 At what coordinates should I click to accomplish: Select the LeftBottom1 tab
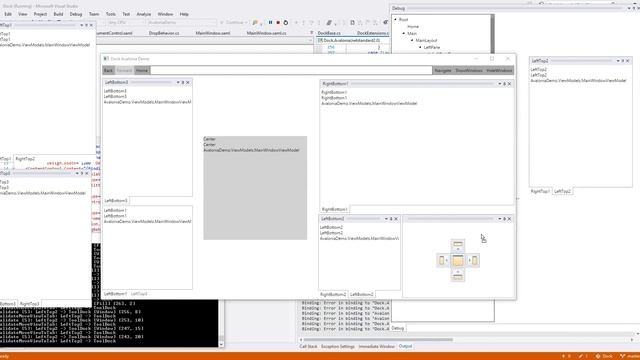(x=115, y=294)
